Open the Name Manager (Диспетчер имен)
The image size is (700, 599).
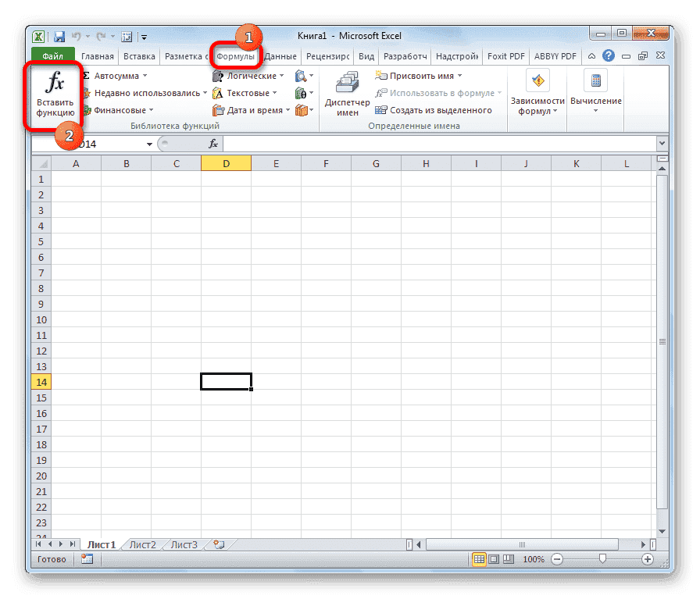click(x=346, y=90)
